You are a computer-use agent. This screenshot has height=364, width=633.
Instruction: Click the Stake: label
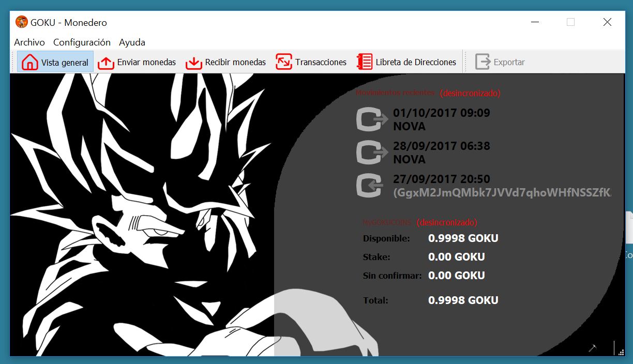pos(376,257)
